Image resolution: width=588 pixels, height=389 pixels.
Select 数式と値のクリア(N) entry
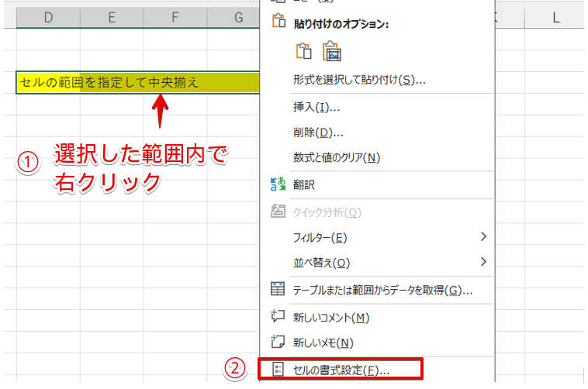coord(337,157)
